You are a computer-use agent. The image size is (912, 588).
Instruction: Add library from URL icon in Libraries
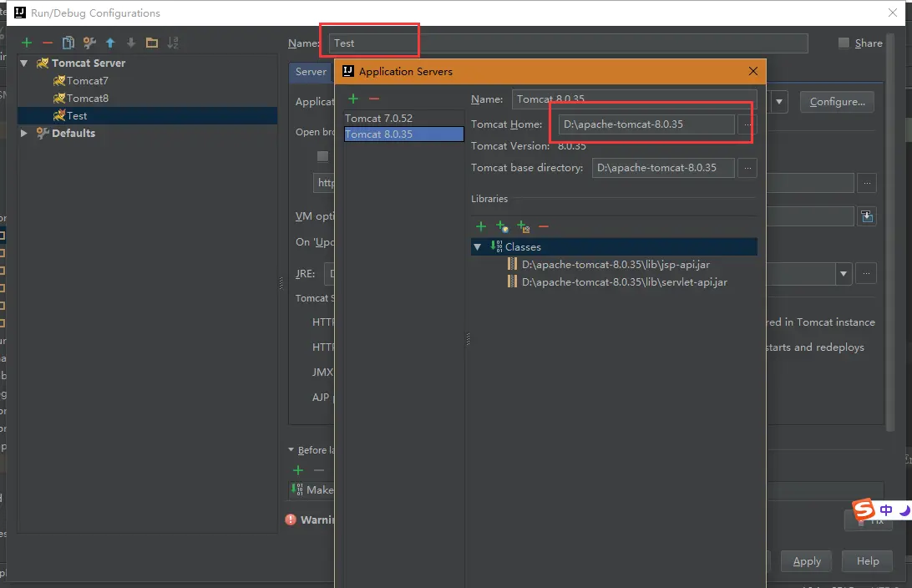click(x=502, y=226)
